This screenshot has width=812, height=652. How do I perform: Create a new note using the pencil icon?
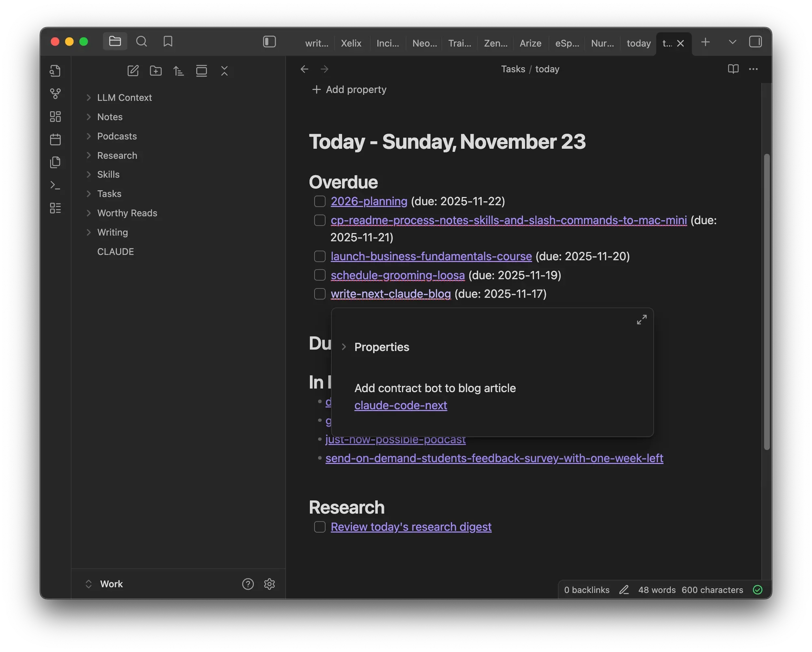click(133, 71)
